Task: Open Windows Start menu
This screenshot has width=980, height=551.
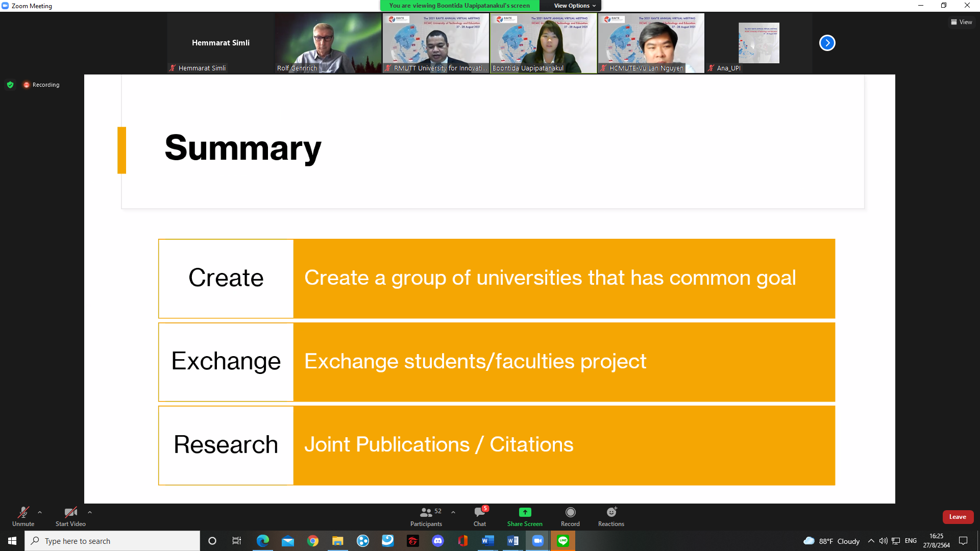Action: pyautogui.click(x=12, y=541)
